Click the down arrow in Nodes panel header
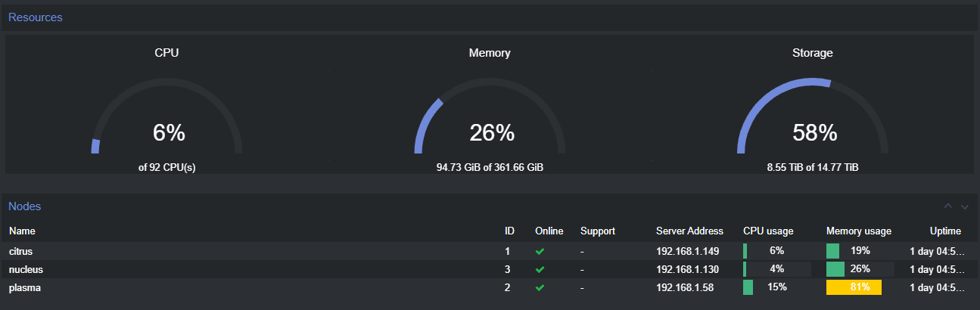 click(964, 206)
